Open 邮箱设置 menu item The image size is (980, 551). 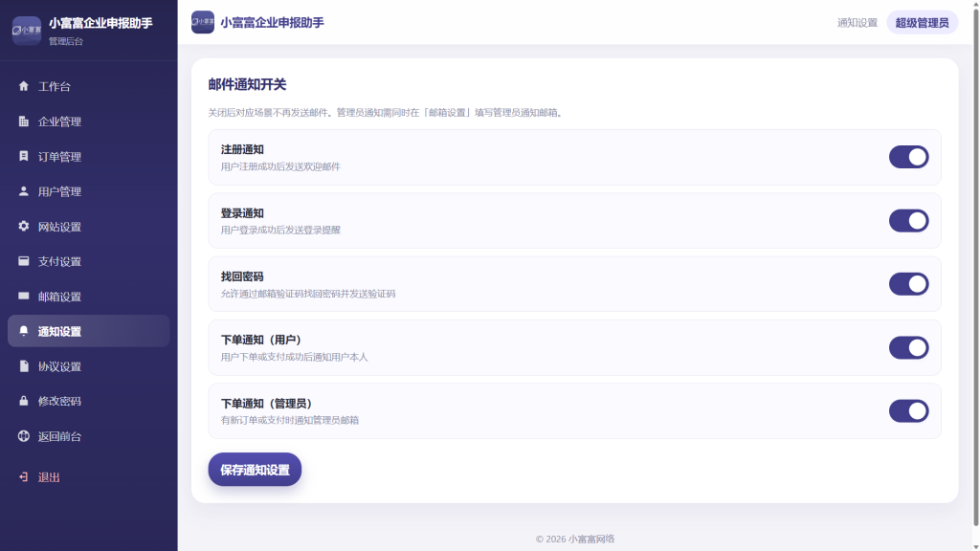pos(89,297)
